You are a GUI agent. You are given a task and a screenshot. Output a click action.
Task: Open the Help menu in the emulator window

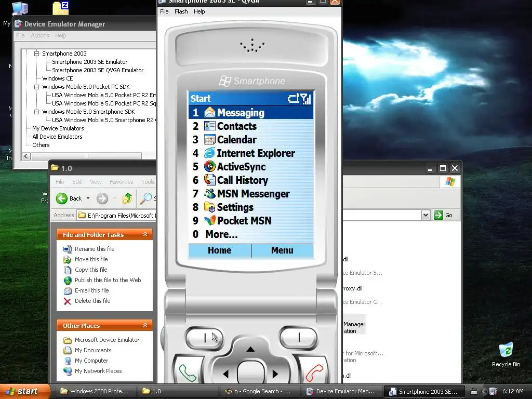tap(199, 11)
